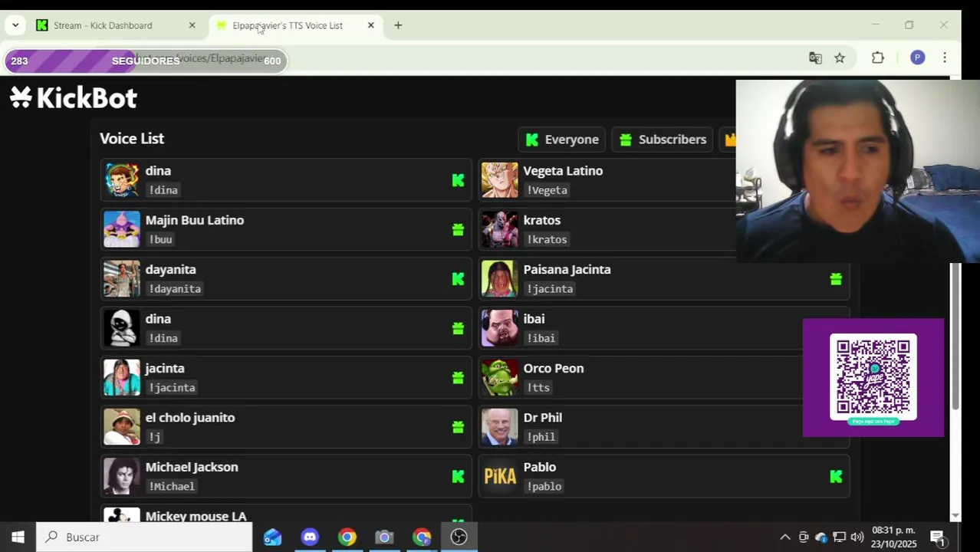Click the page vertical scrollbar
980x552 pixels.
pyautogui.click(x=955, y=337)
